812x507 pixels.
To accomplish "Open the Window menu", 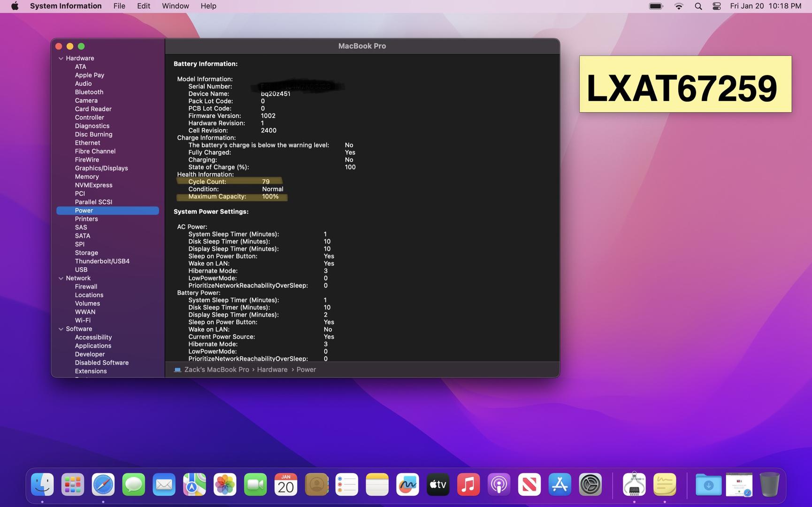I will tap(176, 6).
